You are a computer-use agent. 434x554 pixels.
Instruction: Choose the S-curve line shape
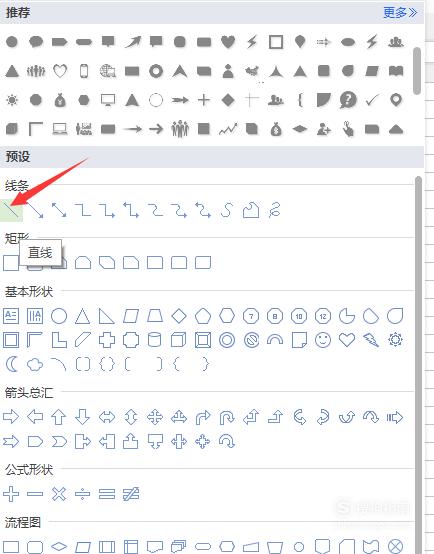(x=227, y=210)
